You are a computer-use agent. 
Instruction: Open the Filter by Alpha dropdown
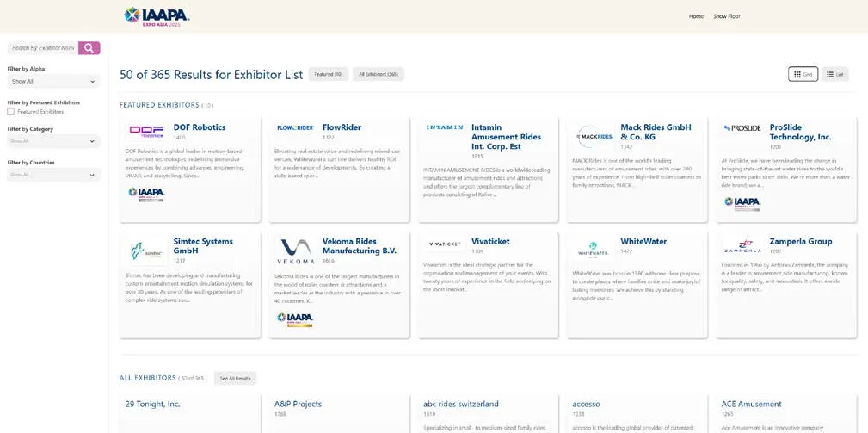[x=53, y=82]
